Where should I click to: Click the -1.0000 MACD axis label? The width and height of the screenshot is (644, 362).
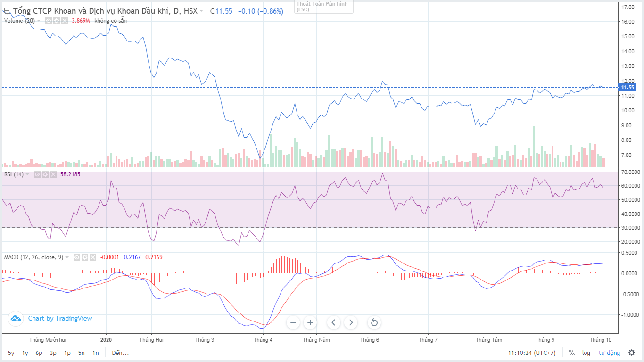pos(631,314)
